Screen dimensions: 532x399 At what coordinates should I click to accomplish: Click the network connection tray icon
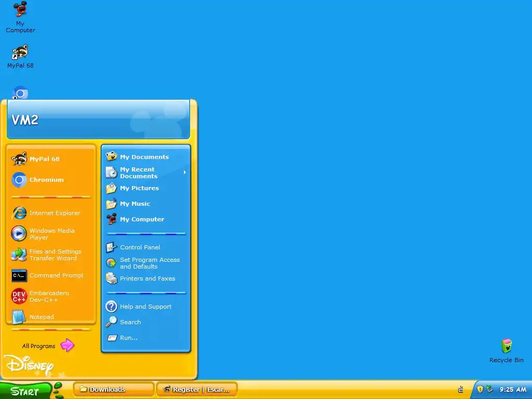(x=489, y=389)
